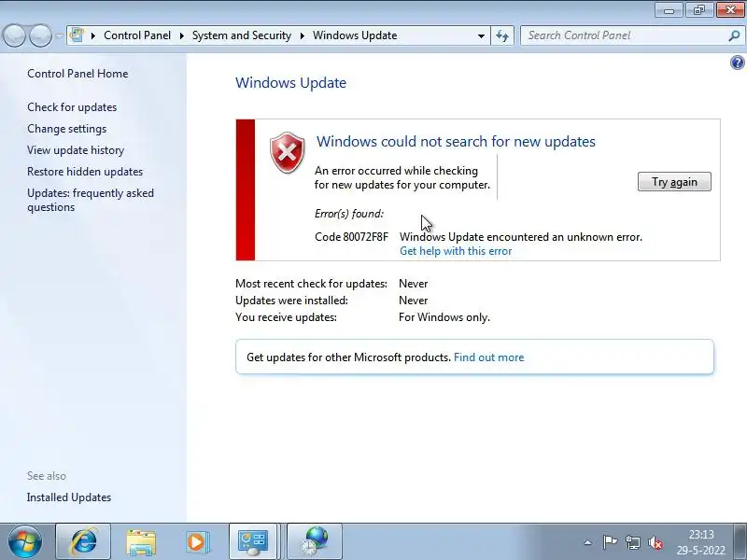Screen dimensions: 747x560
Task: Click the 'Most recent check for updates' label
Action: [x=312, y=284]
